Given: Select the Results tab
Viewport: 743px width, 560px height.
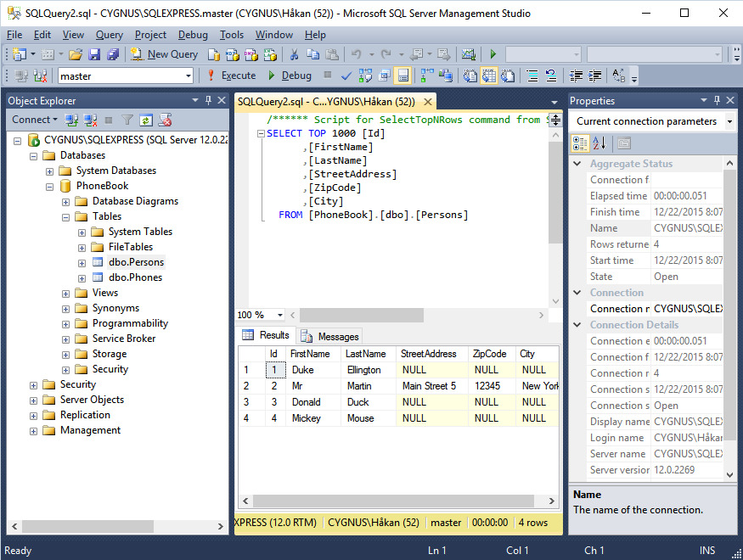Looking at the screenshot, I should pos(267,335).
